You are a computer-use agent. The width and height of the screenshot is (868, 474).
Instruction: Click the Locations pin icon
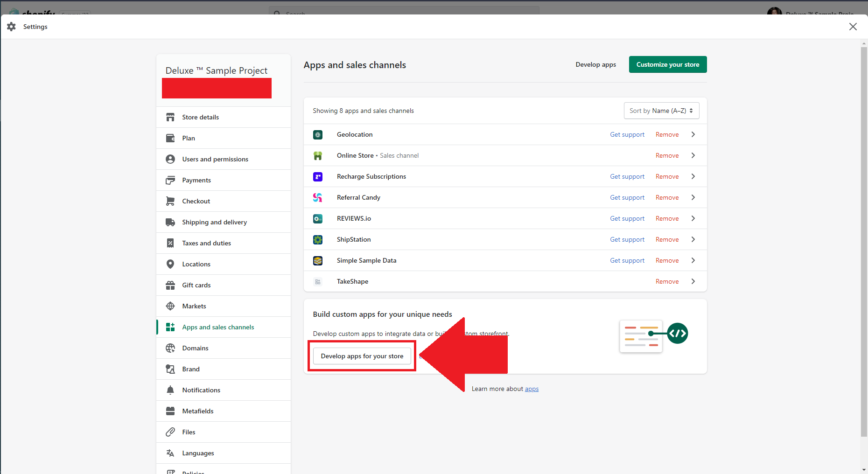tap(170, 264)
